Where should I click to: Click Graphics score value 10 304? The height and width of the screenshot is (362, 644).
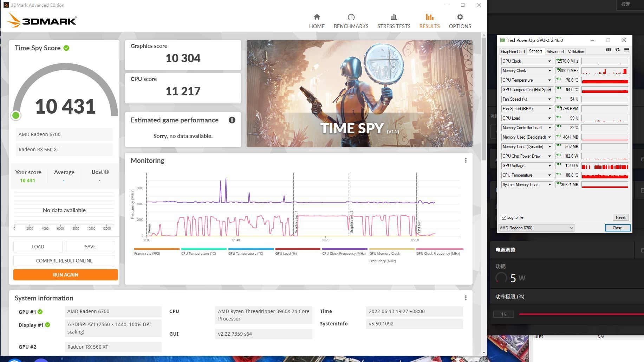(183, 58)
